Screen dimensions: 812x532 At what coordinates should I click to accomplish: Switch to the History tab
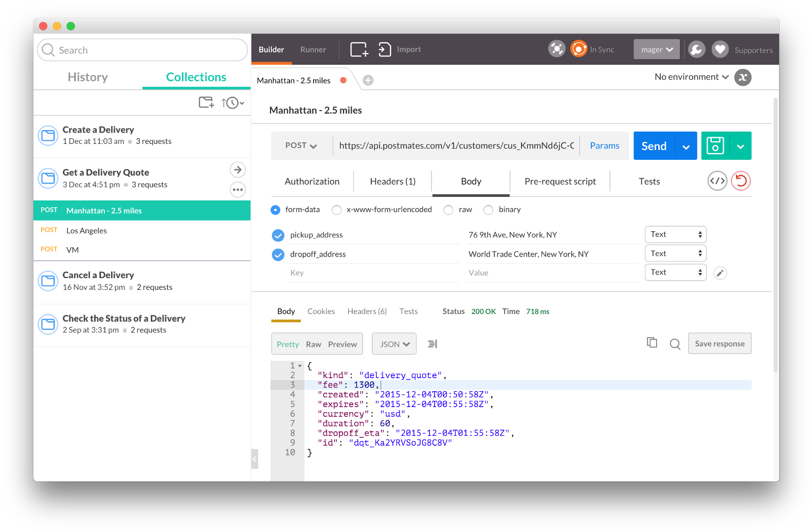pyautogui.click(x=88, y=77)
